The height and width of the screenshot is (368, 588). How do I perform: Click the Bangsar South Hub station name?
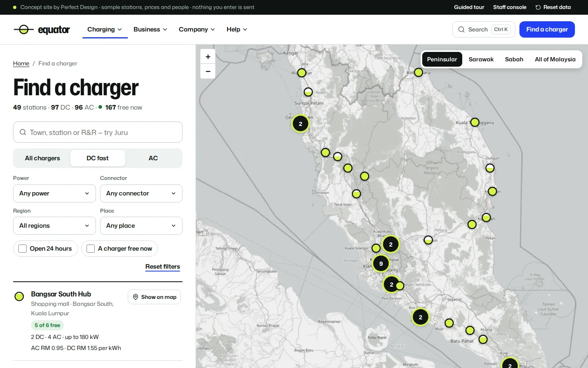61,294
